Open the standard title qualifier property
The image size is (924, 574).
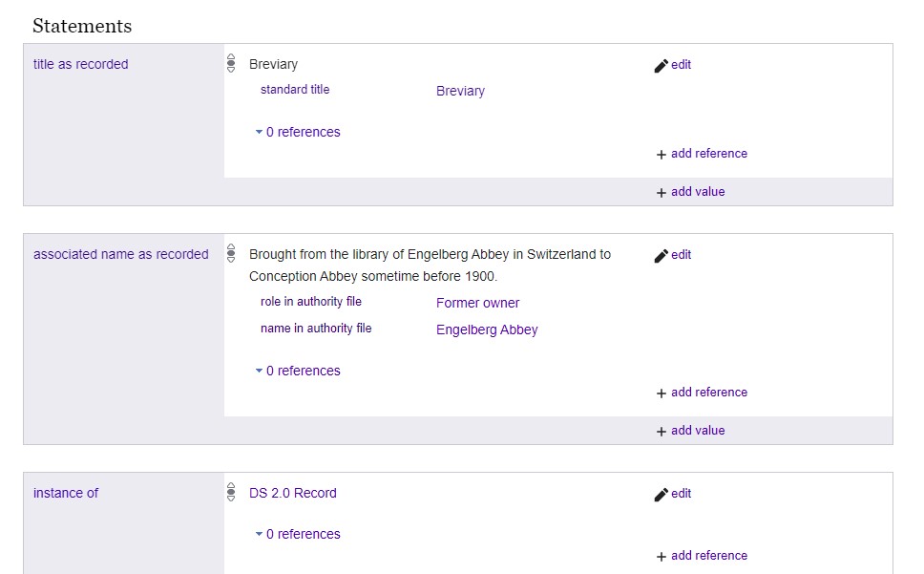pos(295,90)
